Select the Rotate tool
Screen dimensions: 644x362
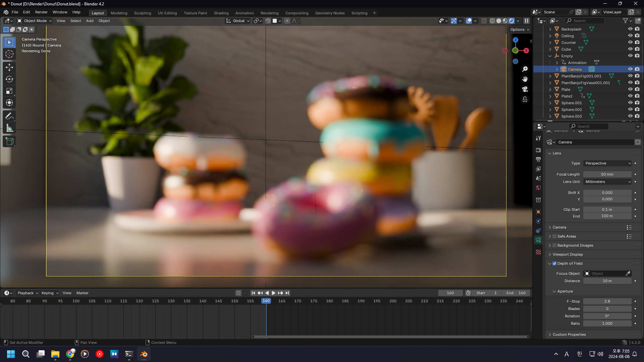coord(9,79)
